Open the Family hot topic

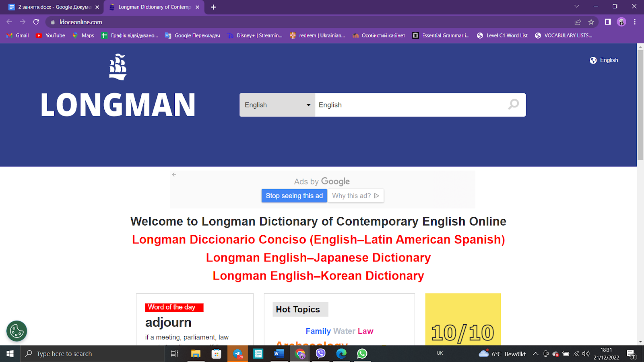318,331
